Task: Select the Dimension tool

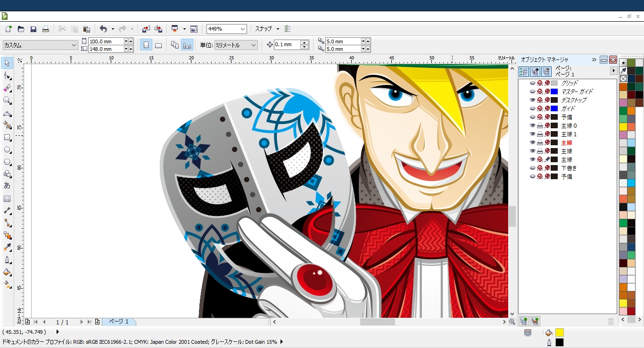Action: [x=7, y=211]
